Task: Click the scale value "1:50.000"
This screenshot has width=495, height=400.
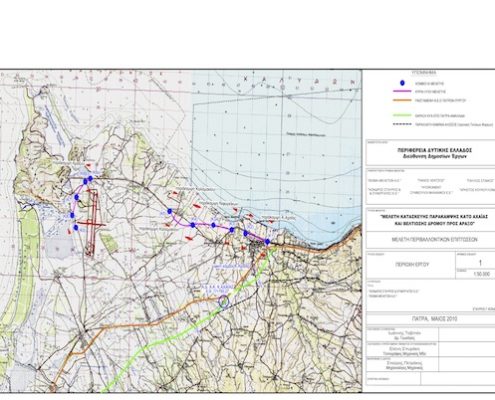Action: [482, 274]
